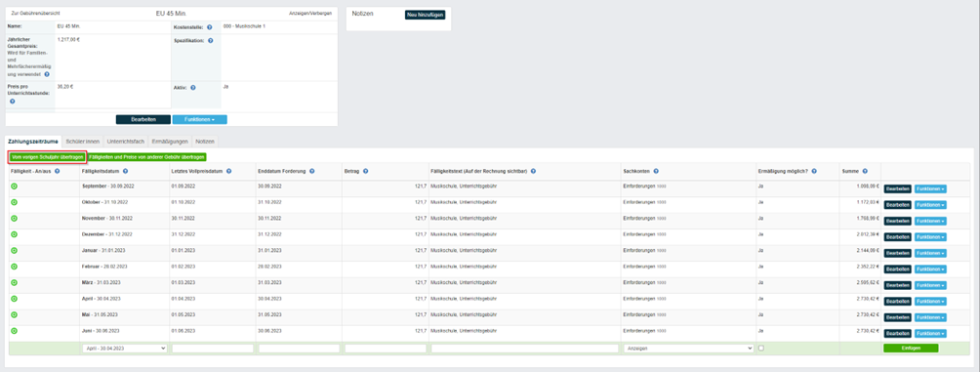
Task: Select the Summe value 2.144,09 €
Action: [868, 250]
